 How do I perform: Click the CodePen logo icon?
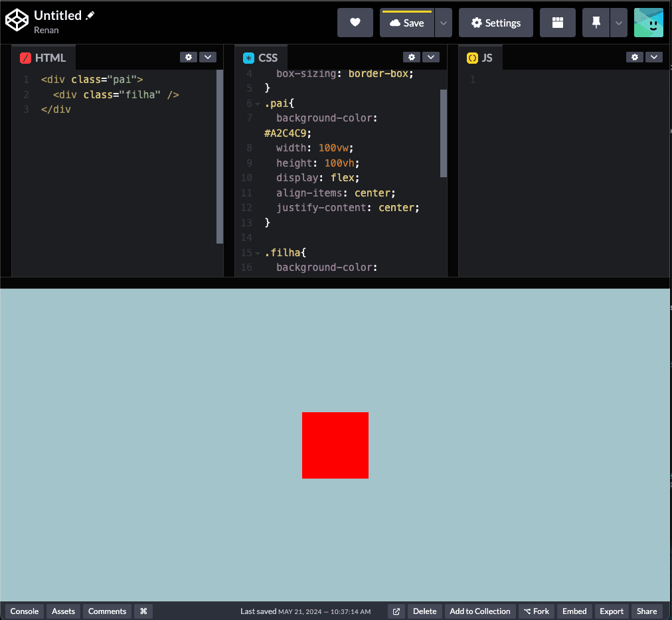click(x=17, y=21)
